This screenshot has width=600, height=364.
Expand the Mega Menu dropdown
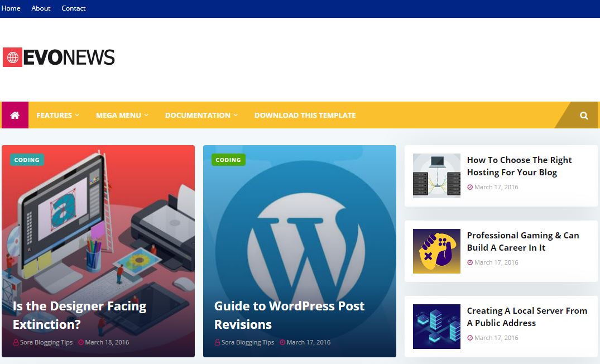pyautogui.click(x=122, y=115)
